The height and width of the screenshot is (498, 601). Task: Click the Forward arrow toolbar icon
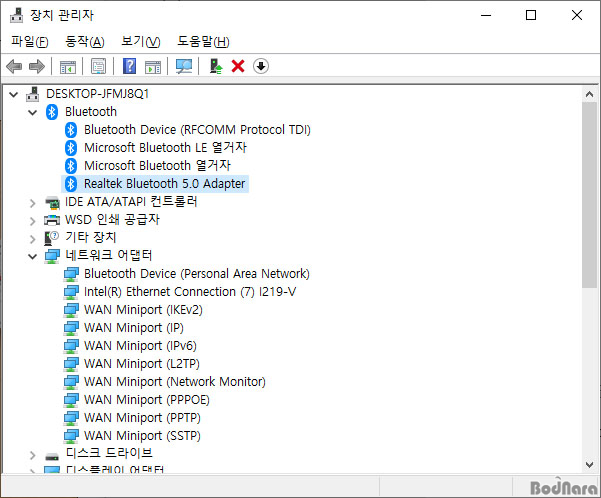pos(37,66)
